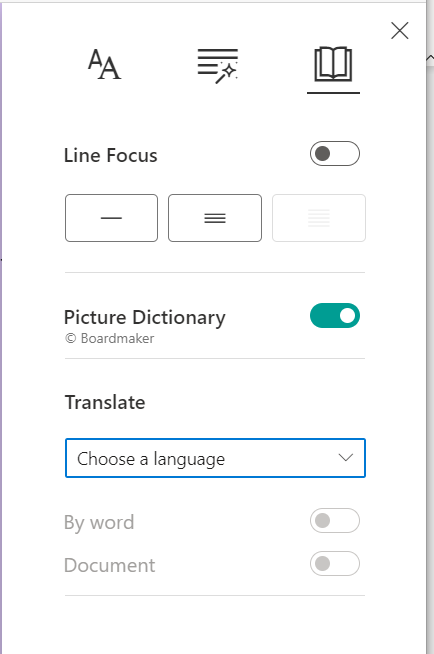The width and height of the screenshot is (434, 654).
Task: Close the Immersive Reader options panel
Action: (399, 31)
